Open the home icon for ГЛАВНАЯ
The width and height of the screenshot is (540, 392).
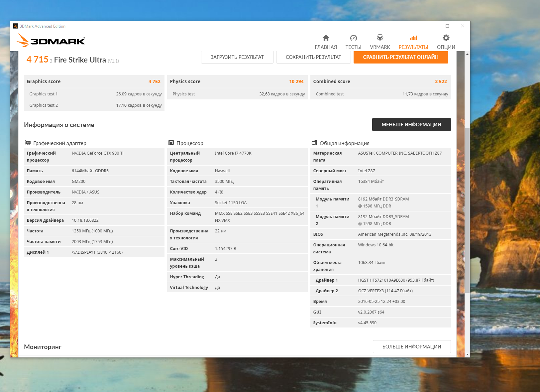coord(326,38)
